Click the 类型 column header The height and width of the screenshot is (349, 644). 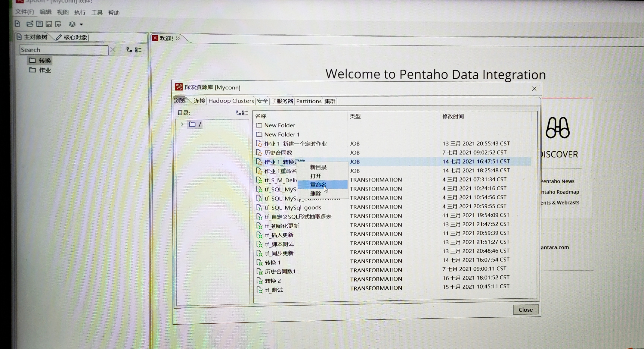tap(355, 116)
